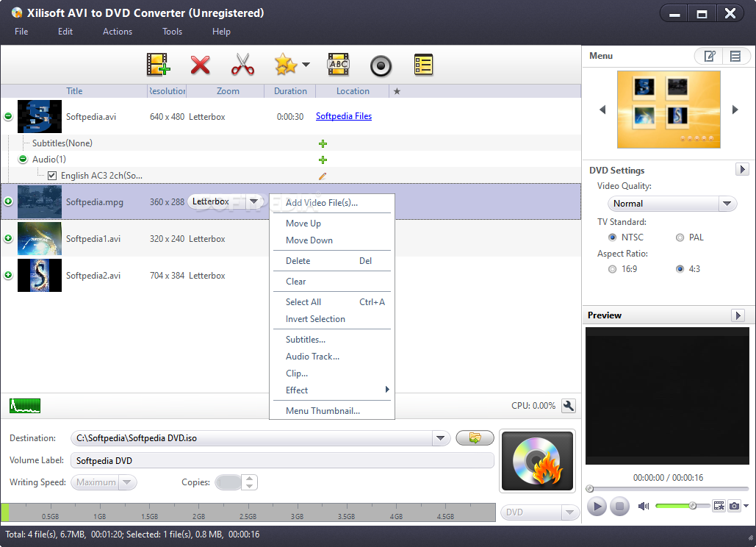Click the preview seek bar handle
The image size is (756, 547).
click(x=590, y=489)
